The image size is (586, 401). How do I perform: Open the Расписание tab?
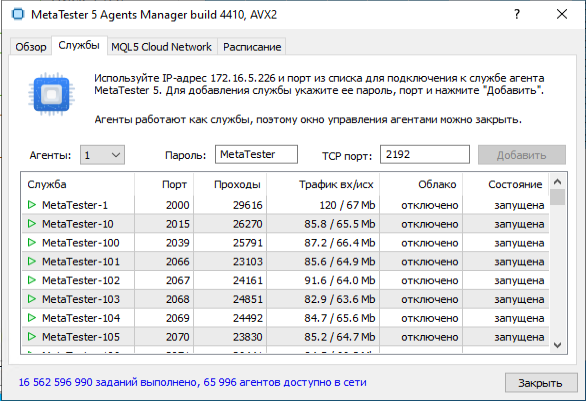pos(252,47)
